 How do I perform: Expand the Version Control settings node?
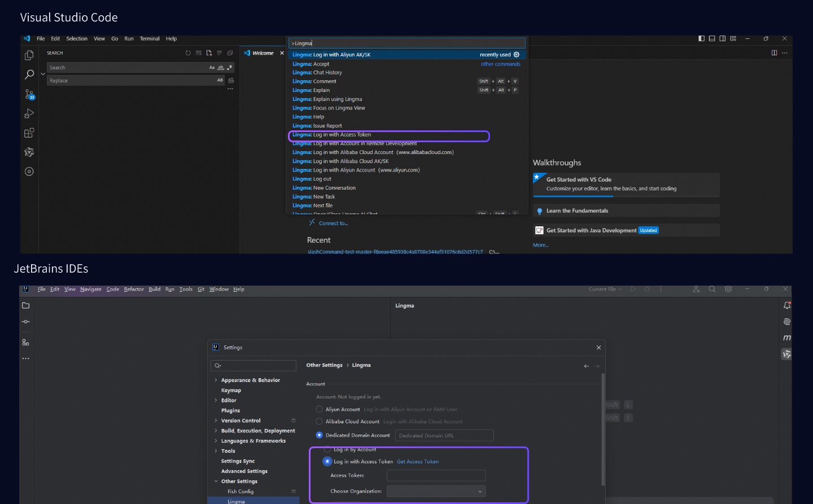click(x=216, y=421)
